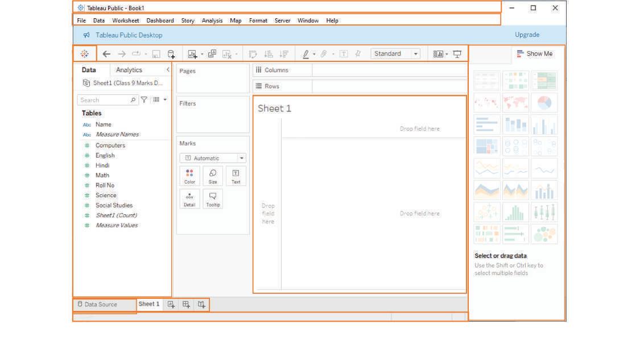Toggle Show Mark Labels toolbar icon
The height and width of the screenshot is (341, 644).
pyautogui.click(x=344, y=54)
